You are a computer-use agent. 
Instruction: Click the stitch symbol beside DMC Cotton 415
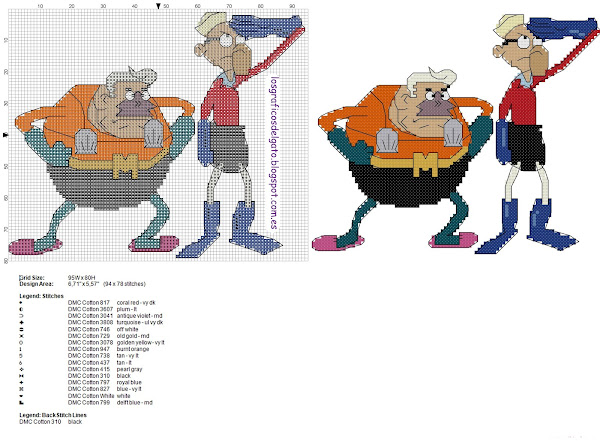point(21,369)
